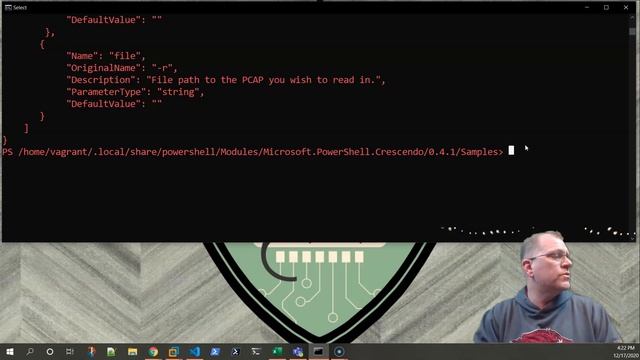Minimize the console window
Viewport: 640px width, 360px height.
point(587,7)
